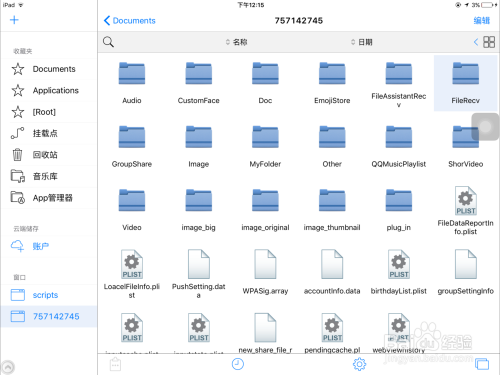Open pendingcache.pl plist file

[332, 333]
